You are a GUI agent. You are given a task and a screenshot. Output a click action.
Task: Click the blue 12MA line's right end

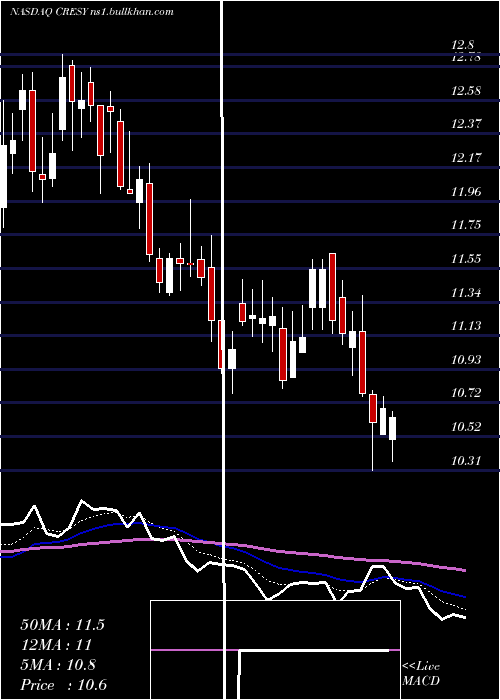tap(464, 596)
